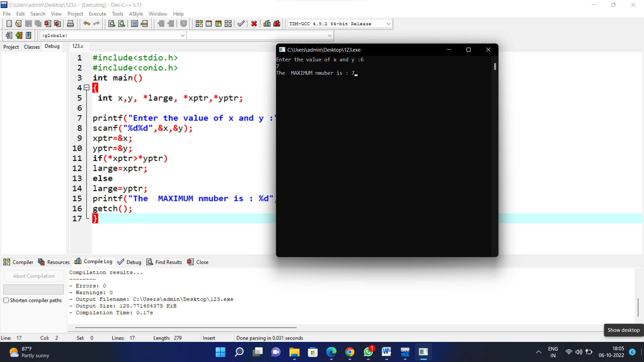Toggle Shorten compiler paths checkbox
The image size is (644, 362).
pos(6,300)
